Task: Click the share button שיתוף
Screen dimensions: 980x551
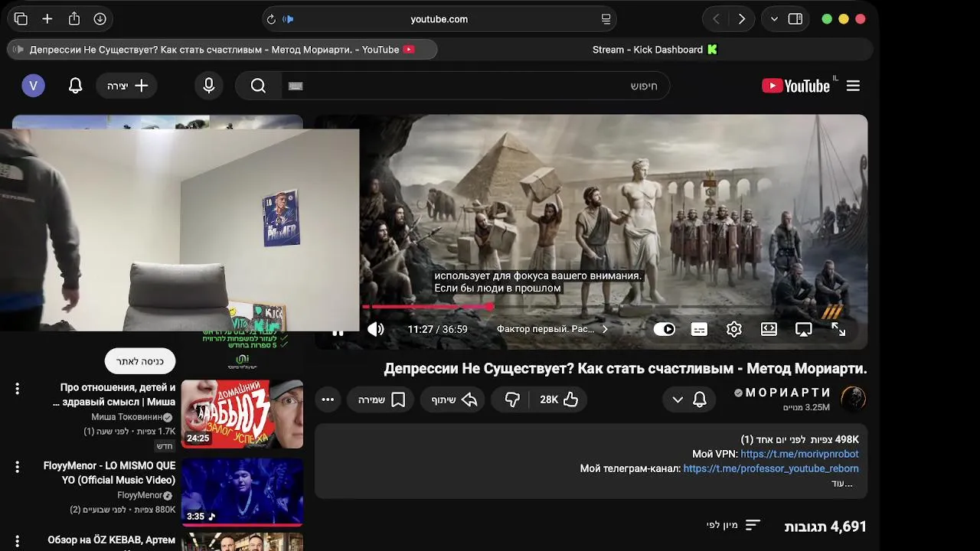Action: click(x=452, y=399)
